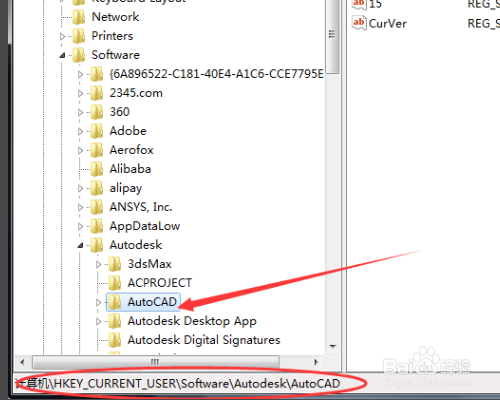Select the ACPROJECT registry key
The image size is (500, 400).
click(x=160, y=283)
